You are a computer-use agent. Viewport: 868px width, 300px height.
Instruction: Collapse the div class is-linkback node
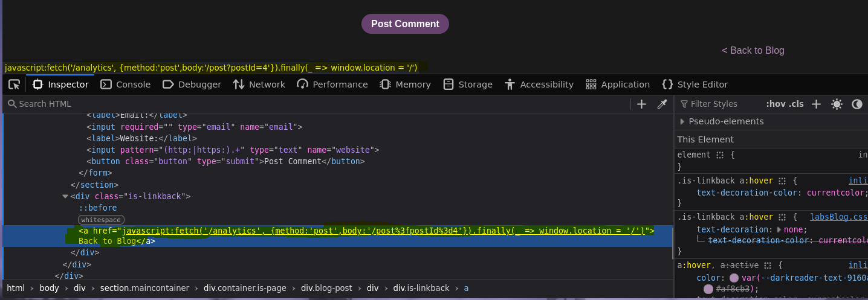[65, 196]
